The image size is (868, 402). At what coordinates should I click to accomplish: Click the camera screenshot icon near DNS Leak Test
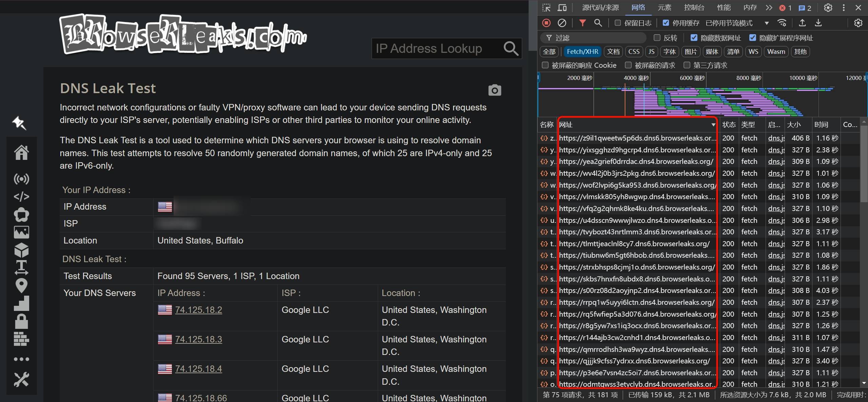(x=495, y=90)
